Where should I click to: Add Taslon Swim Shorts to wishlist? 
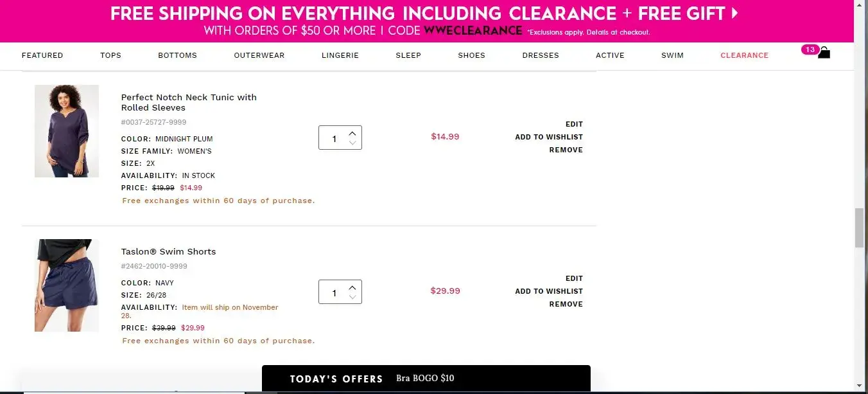pos(549,291)
